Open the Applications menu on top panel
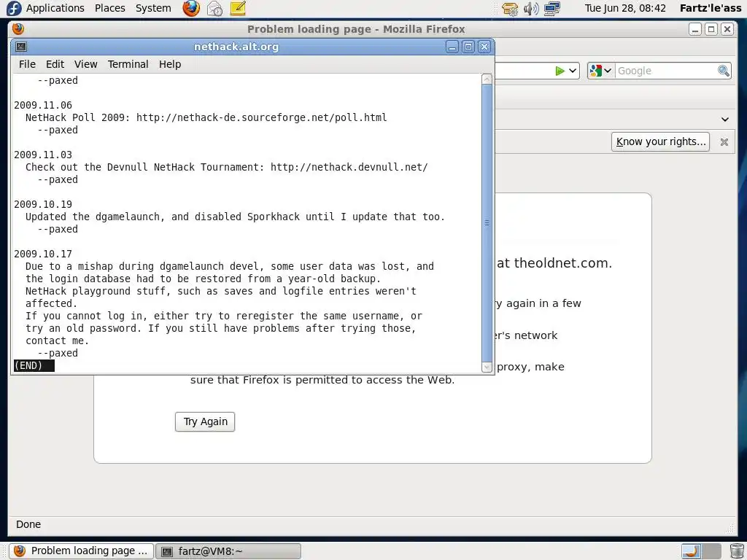Screen dimensions: 747x560 55,8
